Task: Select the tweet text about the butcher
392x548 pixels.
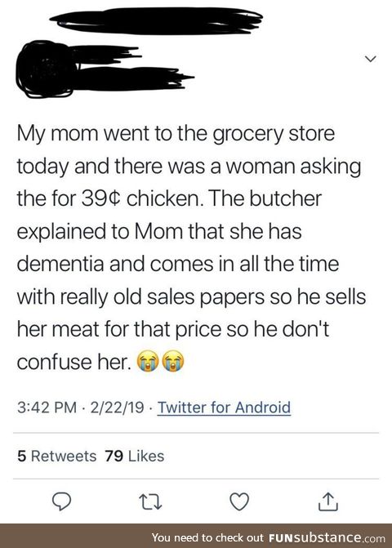Action: (191, 247)
